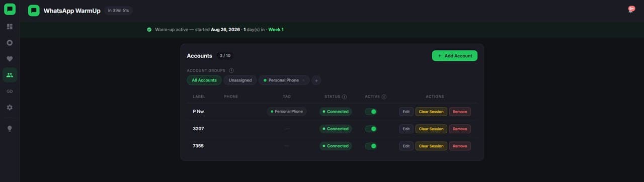644x182 pixels.
Task: Click the PHONE column header
Action: click(x=231, y=97)
